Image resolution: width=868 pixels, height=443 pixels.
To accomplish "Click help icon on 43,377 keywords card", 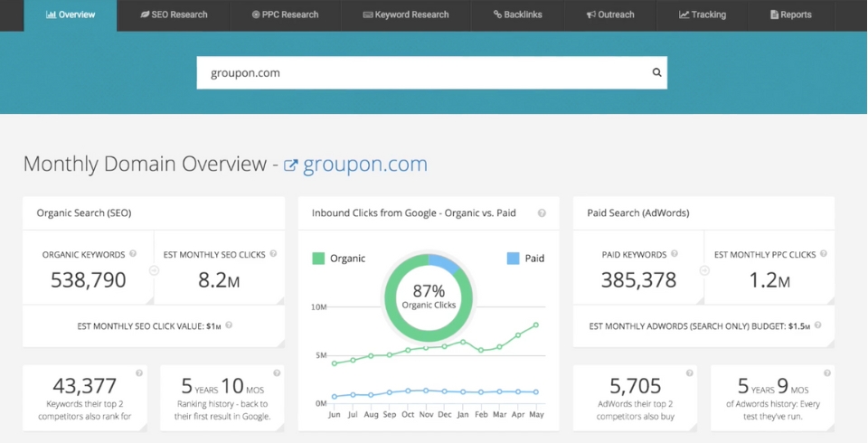I will pos(139,373).
